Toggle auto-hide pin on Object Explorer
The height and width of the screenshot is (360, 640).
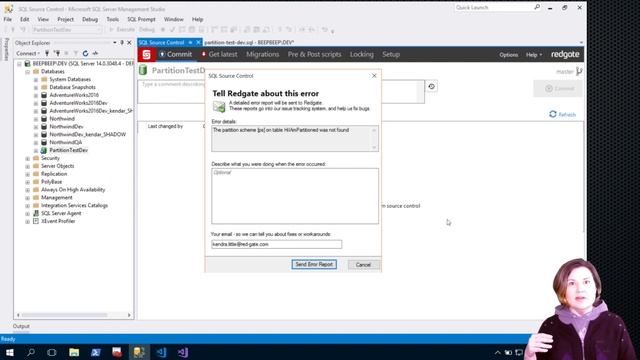click(122, 42)
